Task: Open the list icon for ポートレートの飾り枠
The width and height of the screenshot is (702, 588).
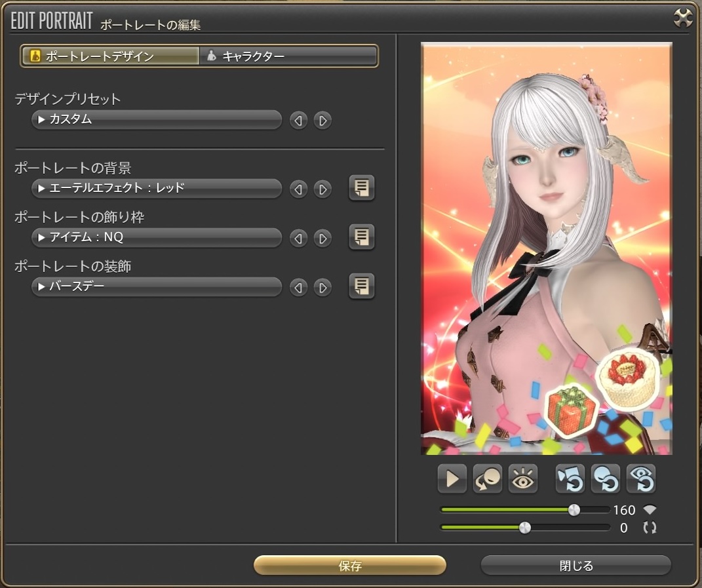Action: point(361,237)
